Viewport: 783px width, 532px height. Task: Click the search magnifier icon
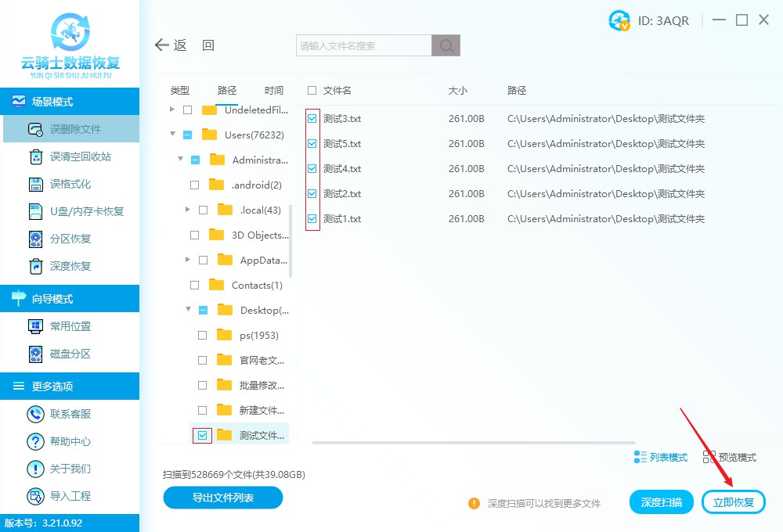click(446, 46)
